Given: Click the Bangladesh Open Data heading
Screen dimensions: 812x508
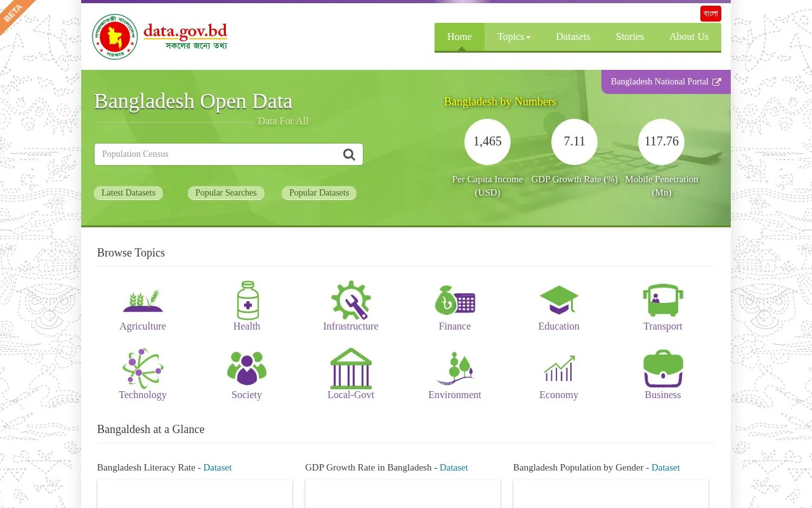Looking at the screenshot, I should pyautogui.click(x=193, y=101).
